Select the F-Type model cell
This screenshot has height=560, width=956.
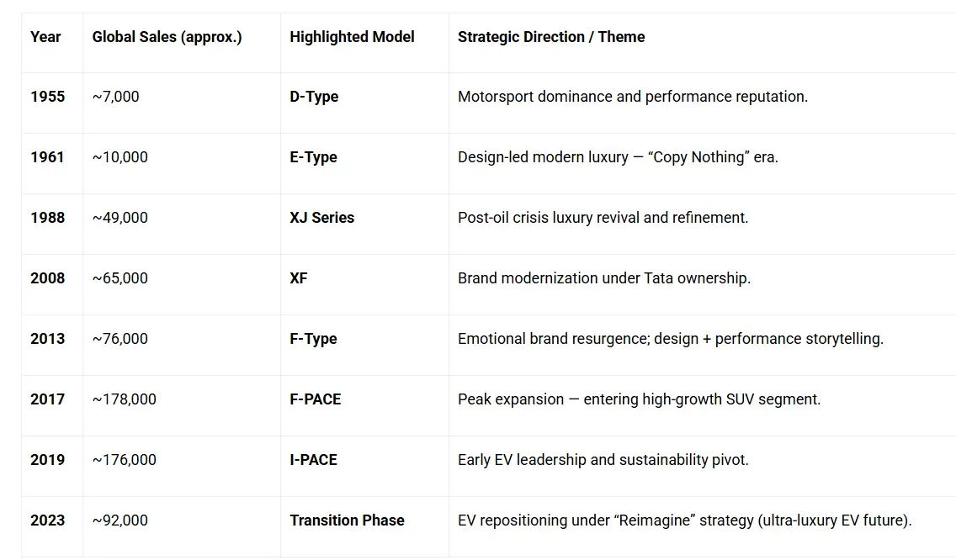click(x=313, y=339)
